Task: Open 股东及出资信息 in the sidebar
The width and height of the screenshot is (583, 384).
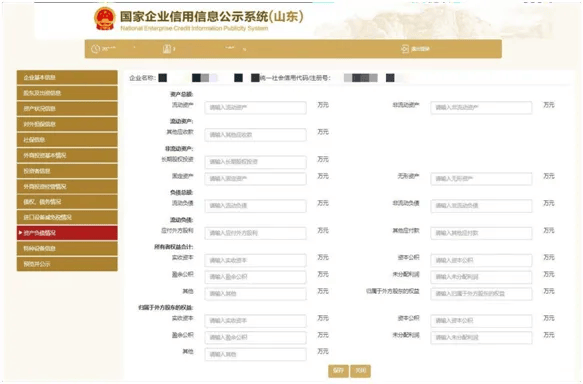Action: pos(67,93)
